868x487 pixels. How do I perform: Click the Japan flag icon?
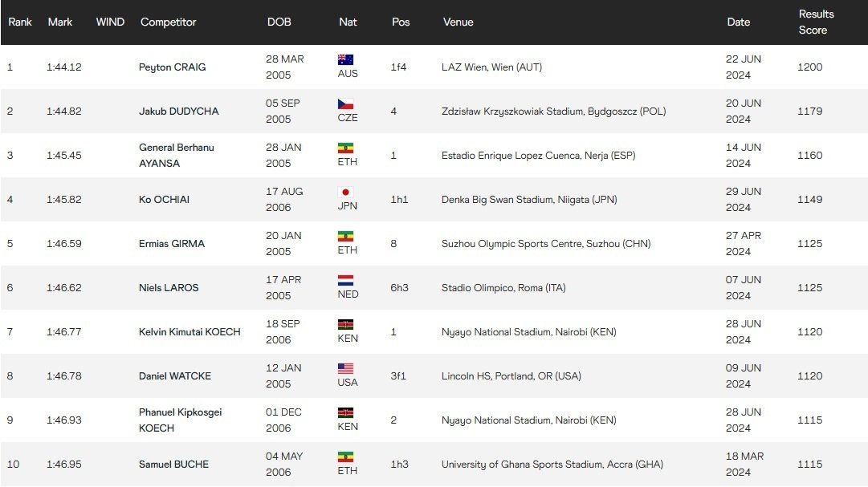346,192
